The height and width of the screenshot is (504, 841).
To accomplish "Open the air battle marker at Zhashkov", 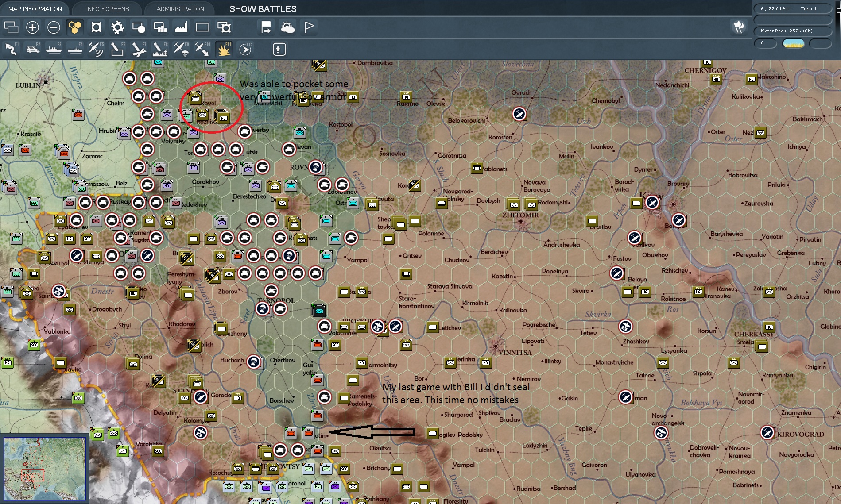I will click(x=626, y=326).
